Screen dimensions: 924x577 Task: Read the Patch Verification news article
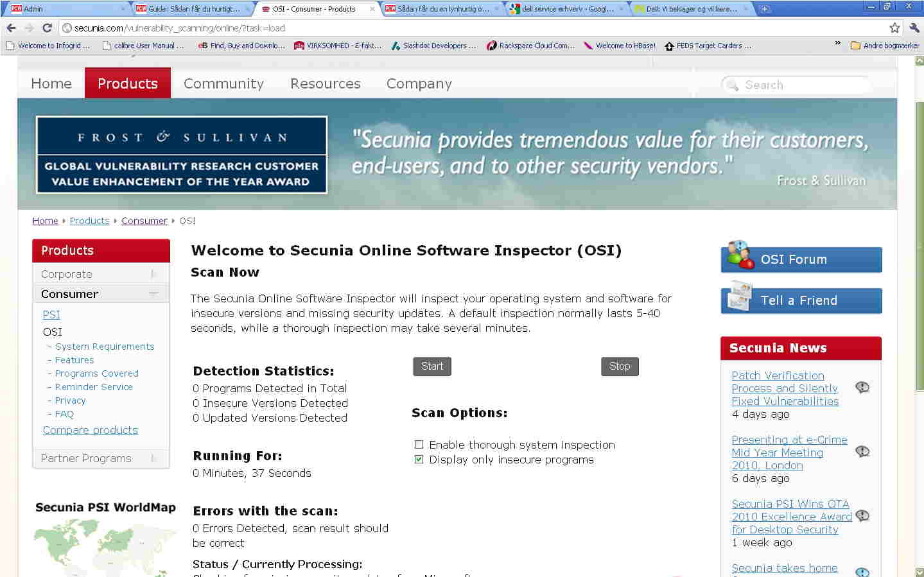click(x=785, y=388)
